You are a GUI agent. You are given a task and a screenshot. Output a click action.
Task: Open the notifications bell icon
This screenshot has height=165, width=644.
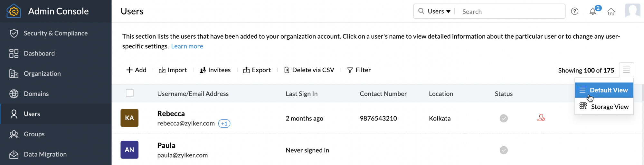tap(592, 12)
